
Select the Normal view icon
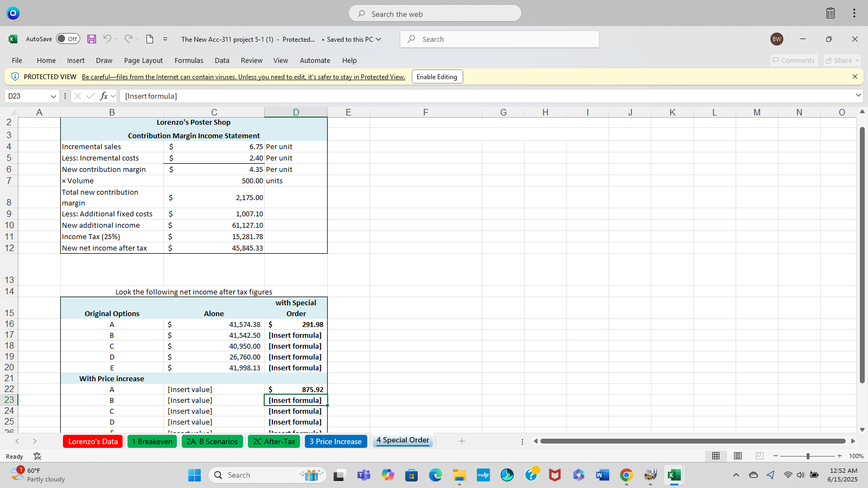click(x=716, y=456)
